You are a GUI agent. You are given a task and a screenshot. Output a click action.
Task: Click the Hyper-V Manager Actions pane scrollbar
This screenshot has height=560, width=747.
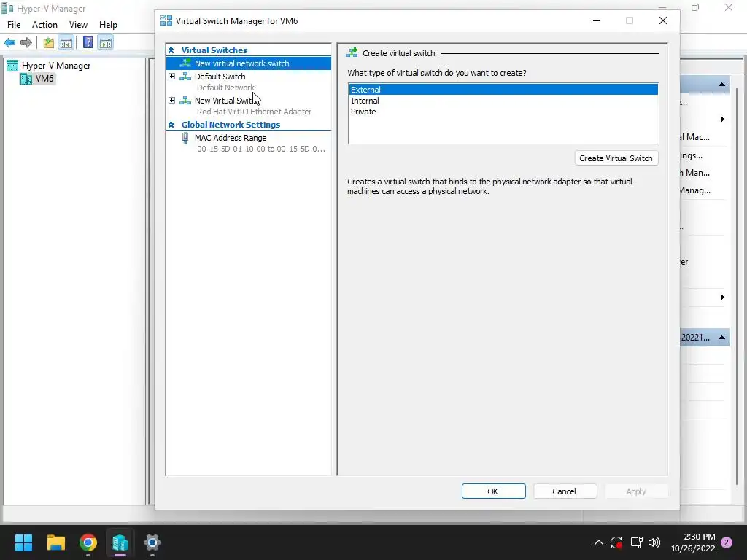point(737,286)
